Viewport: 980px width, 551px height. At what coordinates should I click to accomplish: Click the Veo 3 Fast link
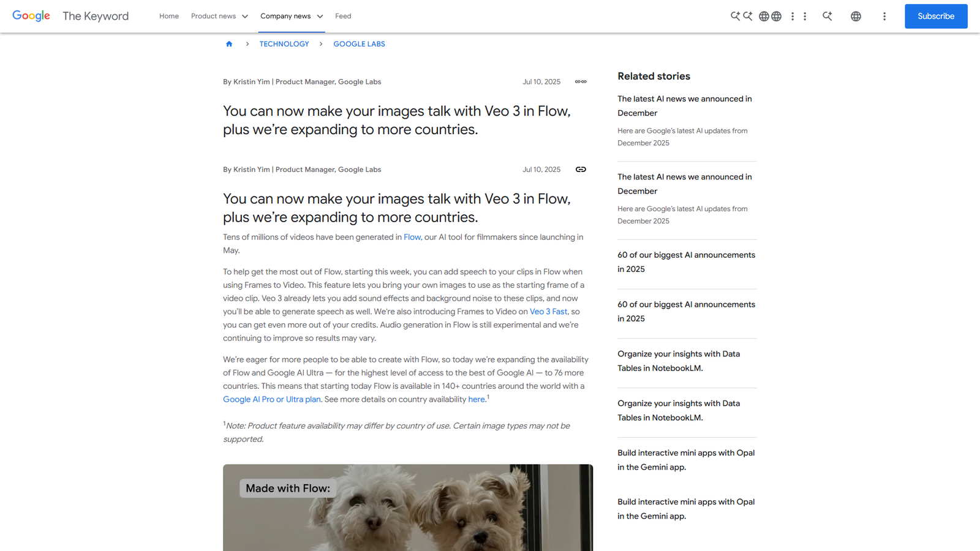click(548, 311)
